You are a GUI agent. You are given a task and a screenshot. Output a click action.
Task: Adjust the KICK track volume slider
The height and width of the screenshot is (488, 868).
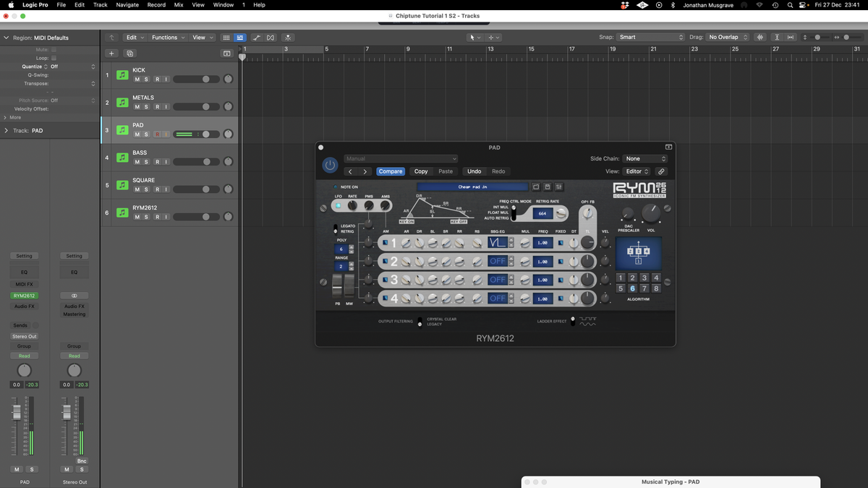(x=196, y=79)
